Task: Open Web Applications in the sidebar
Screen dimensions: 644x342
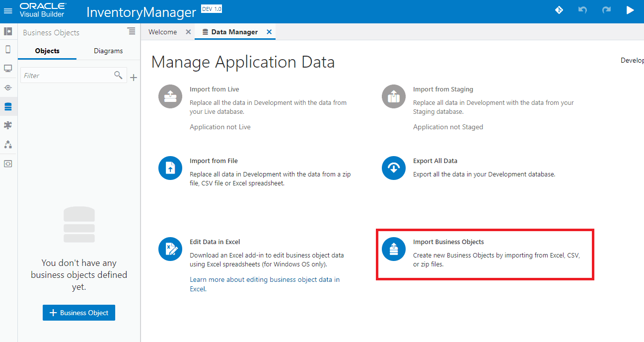Action: click(x=8, y=68)
